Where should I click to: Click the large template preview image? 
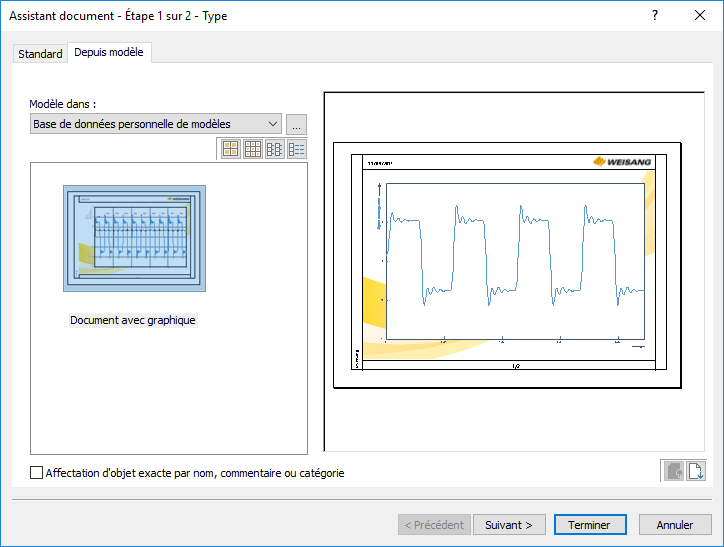click(x=507, y=265)
